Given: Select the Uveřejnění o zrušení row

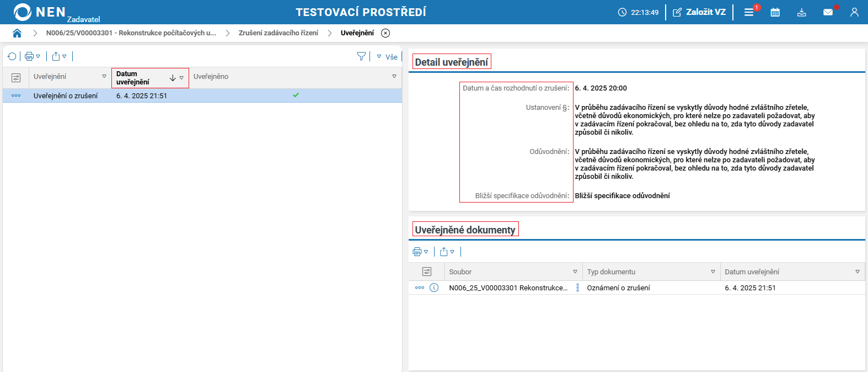Looking at the screenshot, I should coord(66,96).
